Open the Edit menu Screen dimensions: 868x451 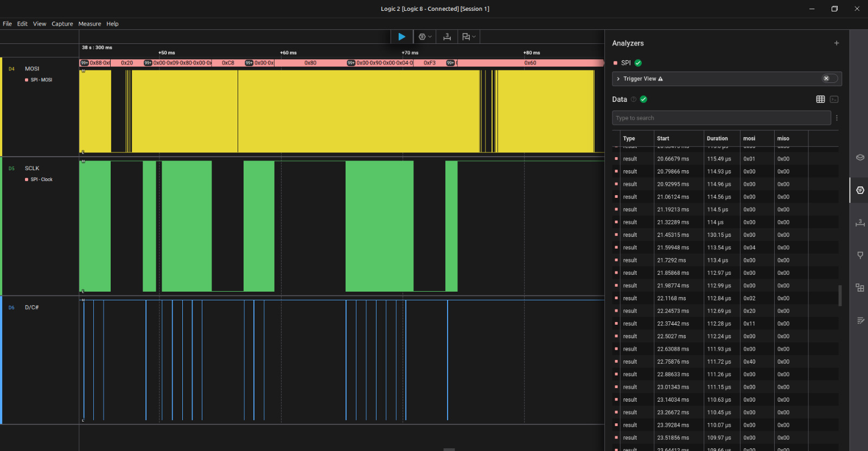point(22,24)
